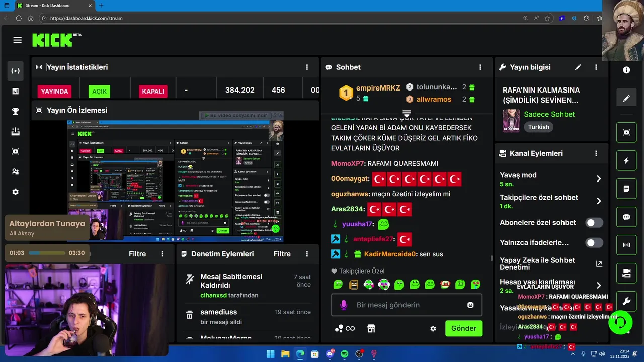Open the download tray icon in the left sidebar
The width and height of the screenshot is (644, 362).
[x=16, y=131]
